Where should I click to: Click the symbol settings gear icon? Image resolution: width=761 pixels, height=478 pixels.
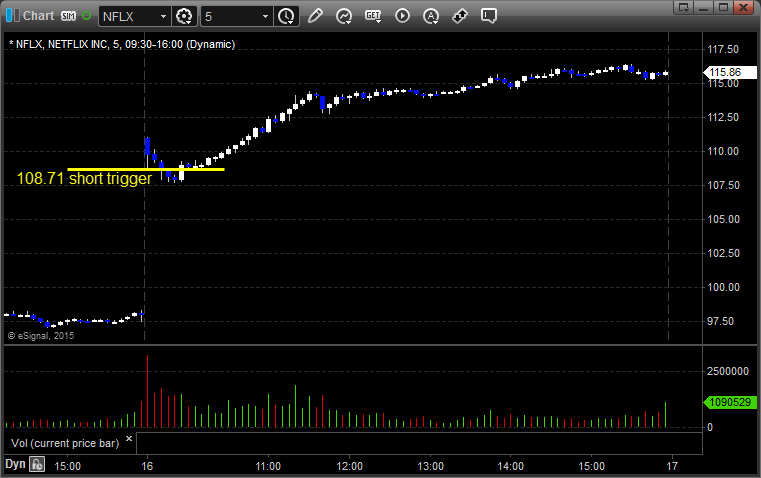pos(184,16)
